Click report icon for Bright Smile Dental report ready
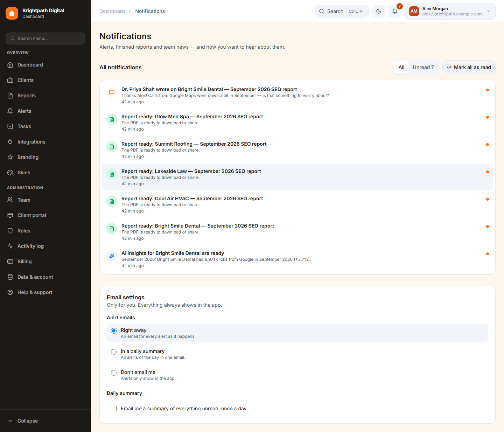This screenshot has width=504, height=432. pyautogui.click(x=112, y=229)
